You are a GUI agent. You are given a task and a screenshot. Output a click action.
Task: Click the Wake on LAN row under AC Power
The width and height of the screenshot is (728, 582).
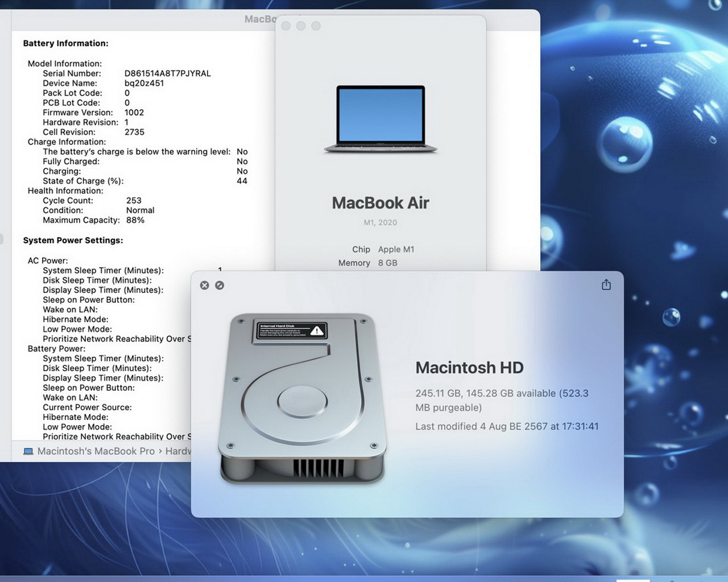(70, 310)
